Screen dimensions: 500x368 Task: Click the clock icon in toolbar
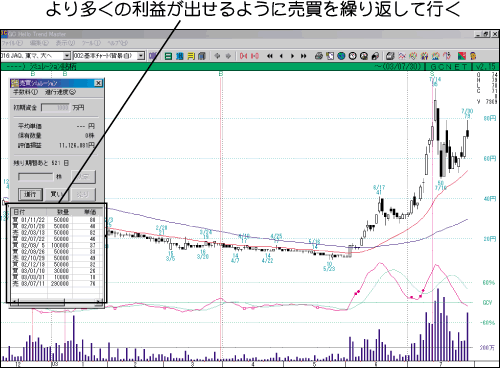tap(352, 56)
